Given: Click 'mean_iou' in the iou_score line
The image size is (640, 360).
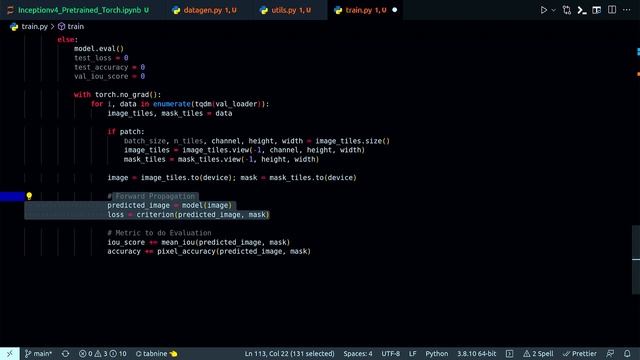Looking at the screenshot, I should coord(178,242).
